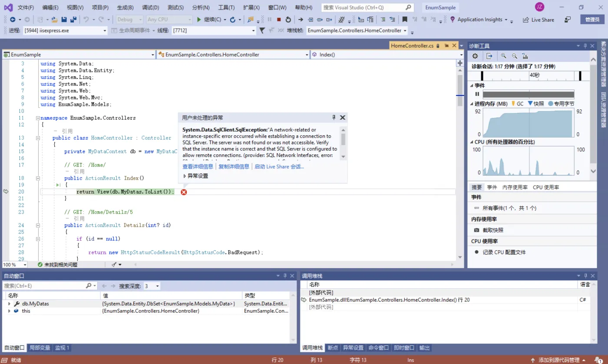The height and width of the screenshot is (364, 608).
Task: Pause execution with the Break All icon
Action: pyautogui.click(x=270, y=20)
